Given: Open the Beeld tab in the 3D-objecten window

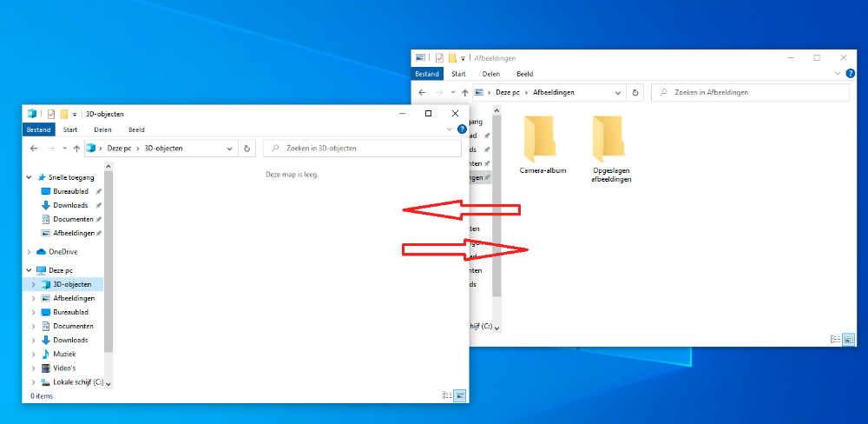Looking at the screenshot, I should click(x=136, y=129).
